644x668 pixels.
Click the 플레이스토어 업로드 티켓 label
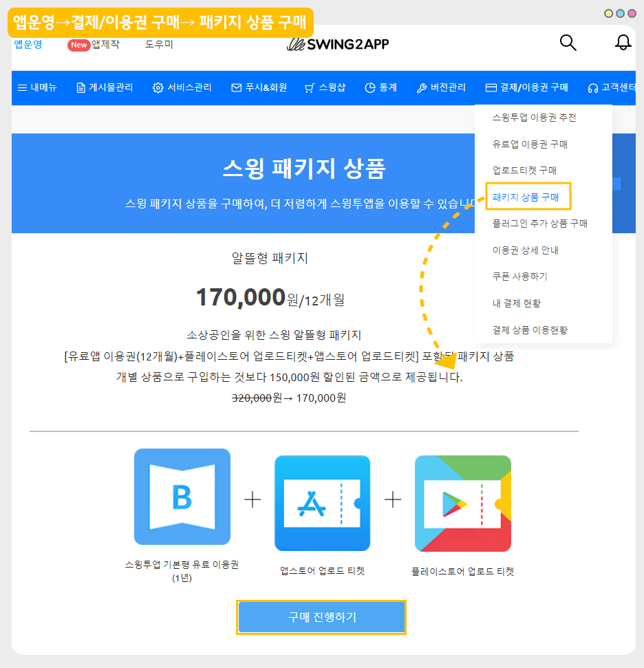463,571
